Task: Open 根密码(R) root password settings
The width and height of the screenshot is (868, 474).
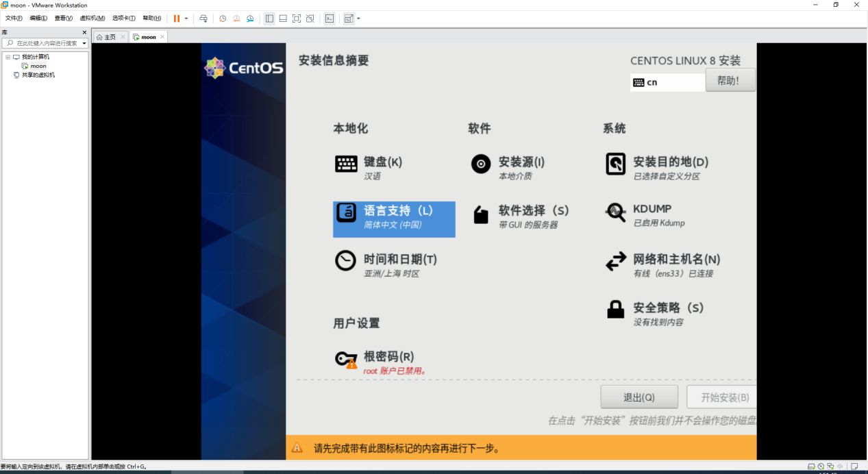Action: tap(394, 363)
